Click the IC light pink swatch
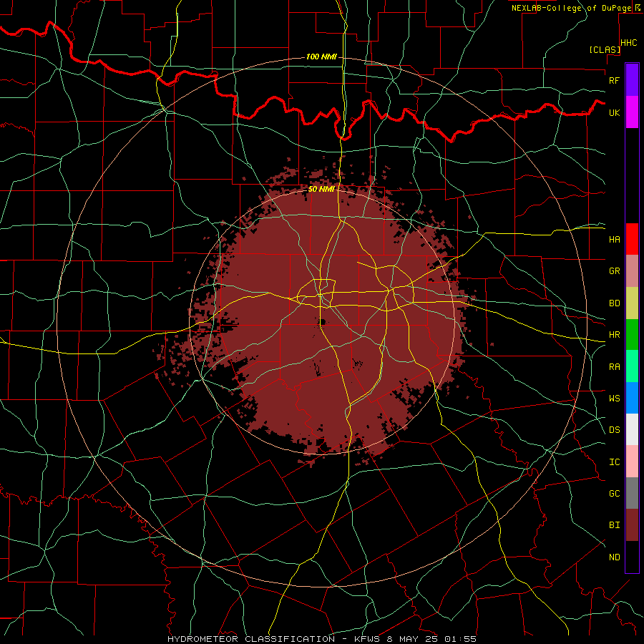Screen dimensions: 644x644 coord(632,462)
